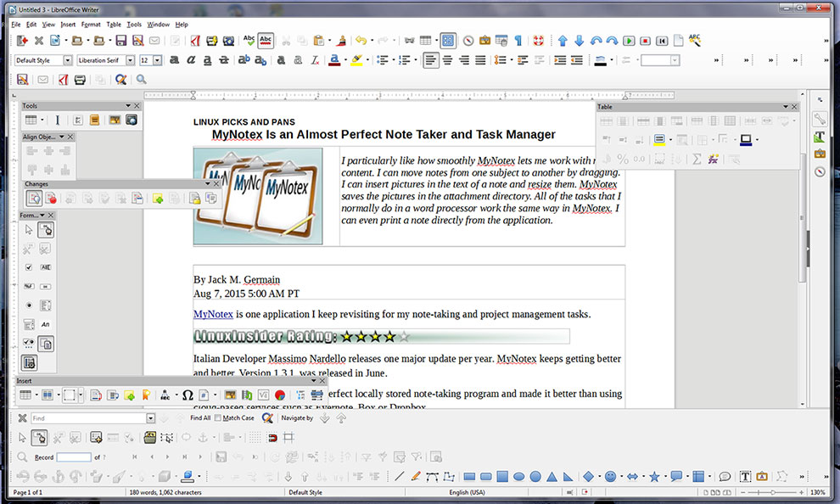The height and width of the screenshot is (504, 840).
Task: Click the green Run Macro play icon
Action: [629, 41]
